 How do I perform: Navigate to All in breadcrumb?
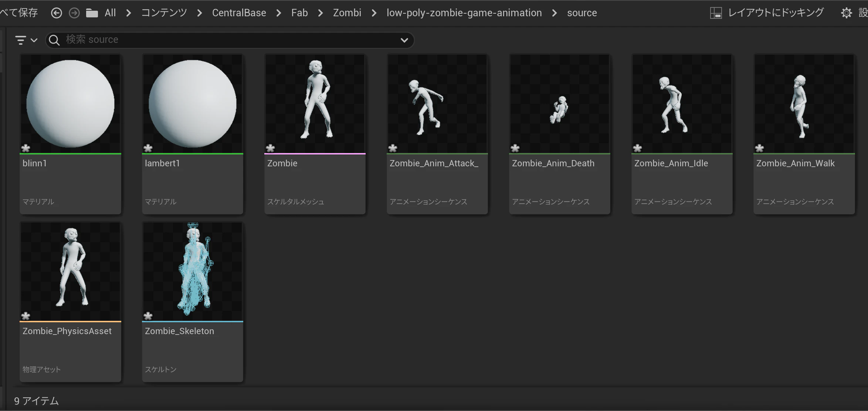click(x=110, y=13)
